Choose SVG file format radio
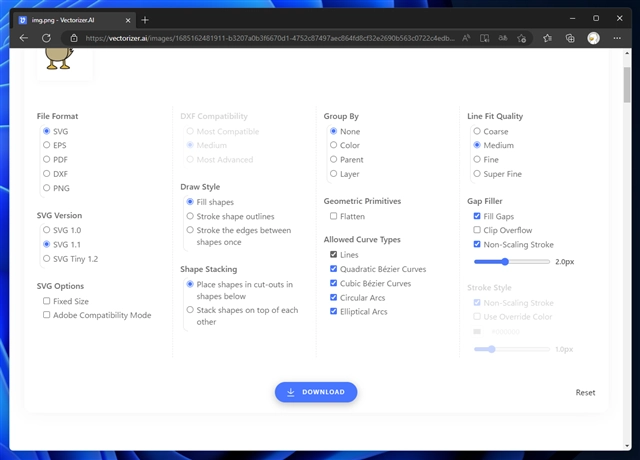 point(47,131)
